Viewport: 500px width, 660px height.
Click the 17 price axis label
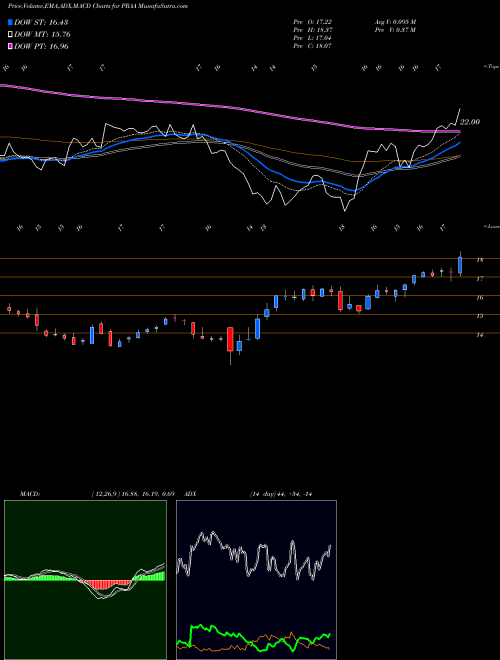coord(479,279)
